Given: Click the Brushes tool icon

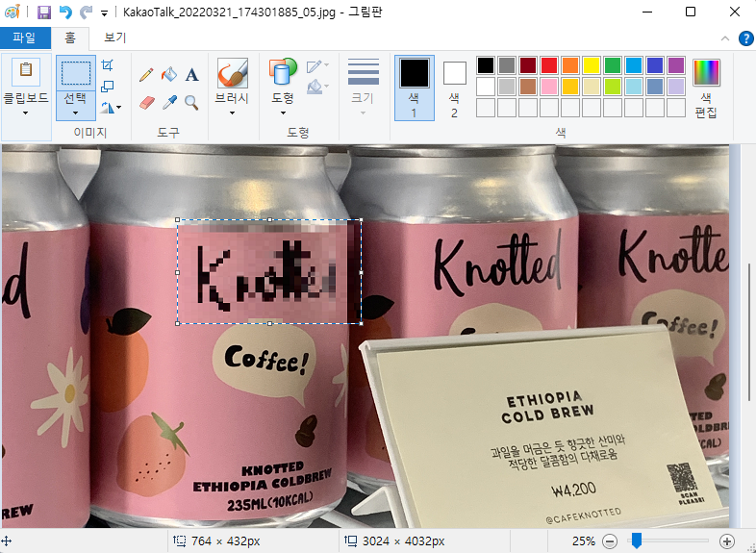Looking at the screenshot, I should coord(233,74).
